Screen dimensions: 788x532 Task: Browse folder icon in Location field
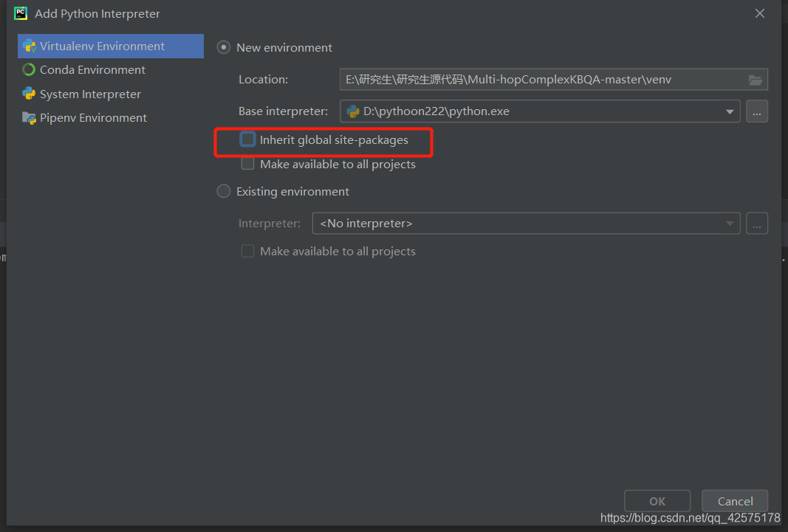click(x=756, y=80)
